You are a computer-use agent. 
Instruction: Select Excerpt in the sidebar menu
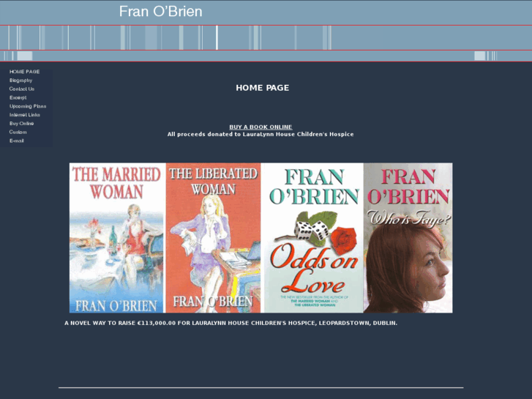pyautogui.click(x=18, y=97)
